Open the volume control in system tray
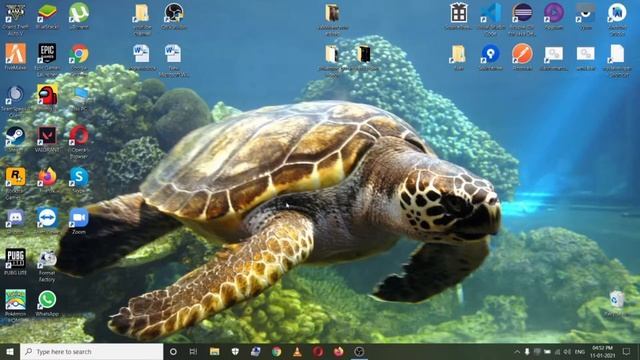Image resolution: width=640 pixels, height=360 pixels. [567, 351]
